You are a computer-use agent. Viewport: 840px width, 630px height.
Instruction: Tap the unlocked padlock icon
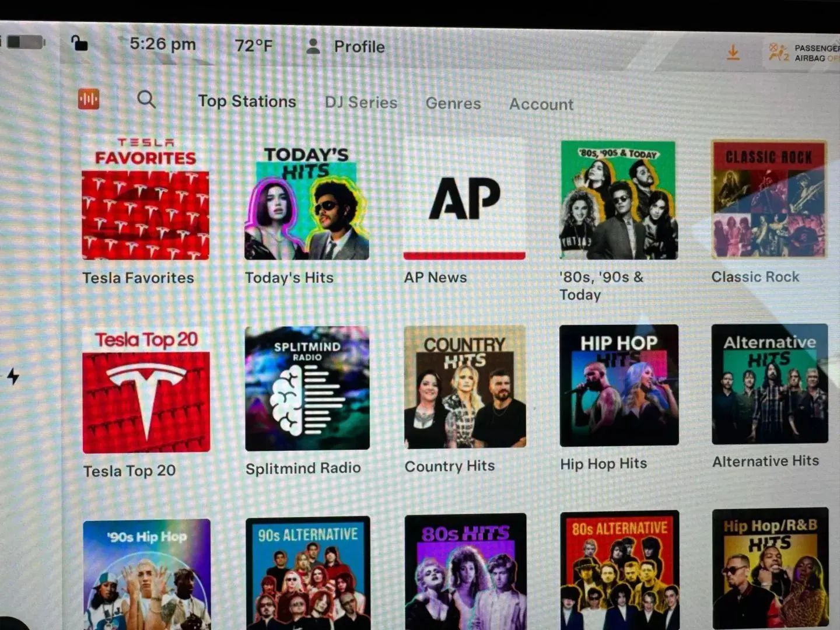click(x=79, y=43)
